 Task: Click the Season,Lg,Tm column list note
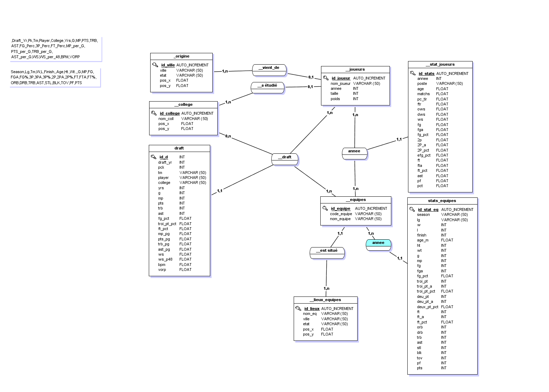click(54, 77)
